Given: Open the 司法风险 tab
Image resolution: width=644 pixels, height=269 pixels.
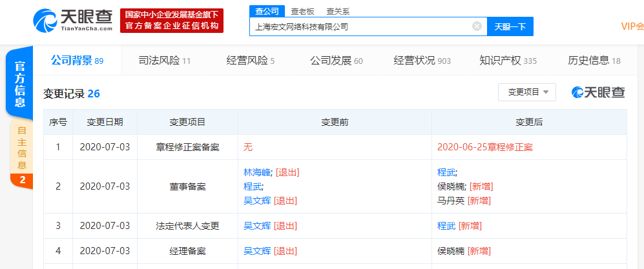Looking at the screenshot, I should (164, 61).
